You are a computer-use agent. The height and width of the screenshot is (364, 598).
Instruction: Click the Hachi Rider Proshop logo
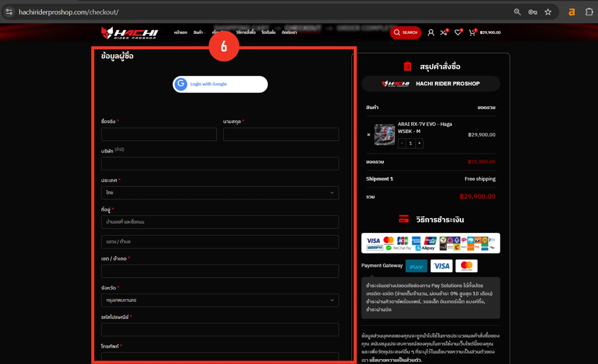coord(130,33)
